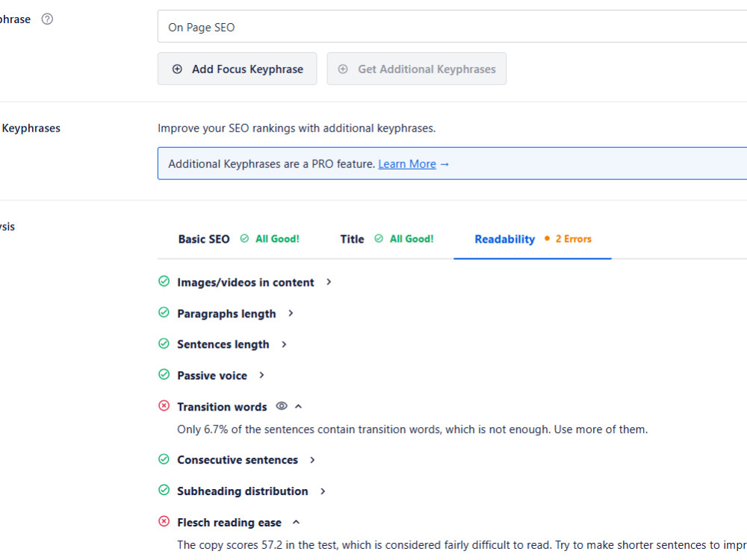Click the Flesch reading ease label
This screenshot has height=560, width=747.
click(x=229, y=523)
